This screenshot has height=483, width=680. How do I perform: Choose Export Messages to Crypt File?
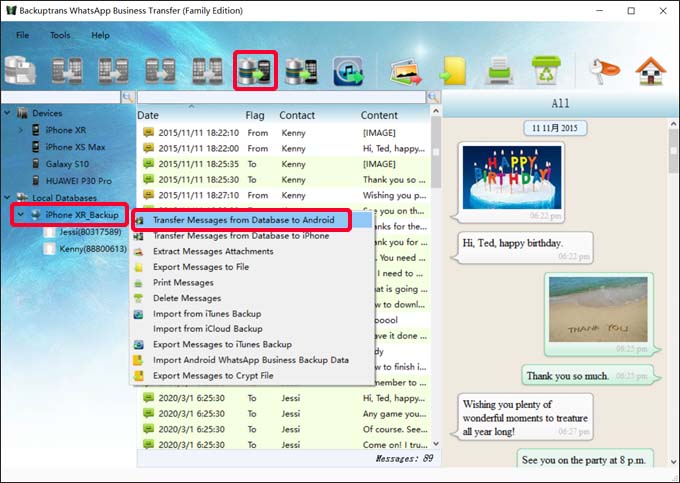(252, 376)
